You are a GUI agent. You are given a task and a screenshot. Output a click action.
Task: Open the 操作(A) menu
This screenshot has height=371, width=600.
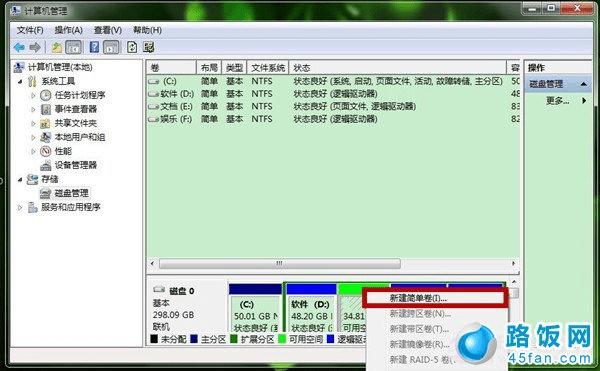[x=68, y=30]
